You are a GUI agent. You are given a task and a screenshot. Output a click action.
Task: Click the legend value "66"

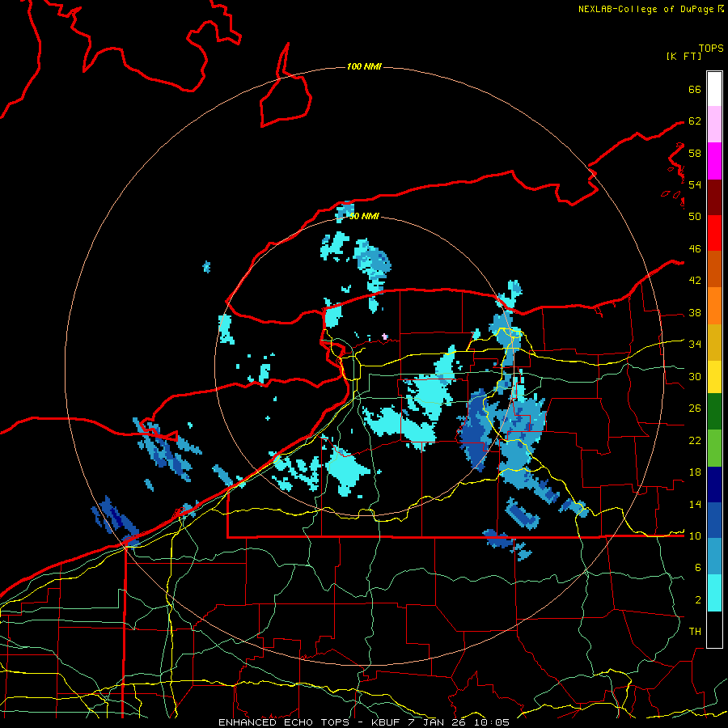695,90
